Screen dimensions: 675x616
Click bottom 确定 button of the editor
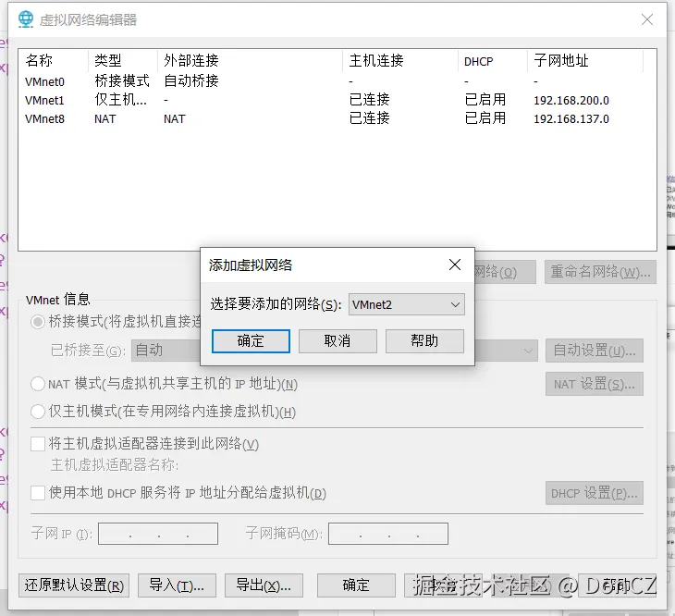point(356,585)
